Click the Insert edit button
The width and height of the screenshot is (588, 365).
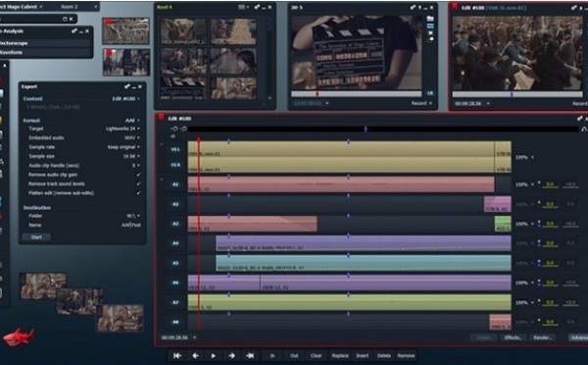363,355
